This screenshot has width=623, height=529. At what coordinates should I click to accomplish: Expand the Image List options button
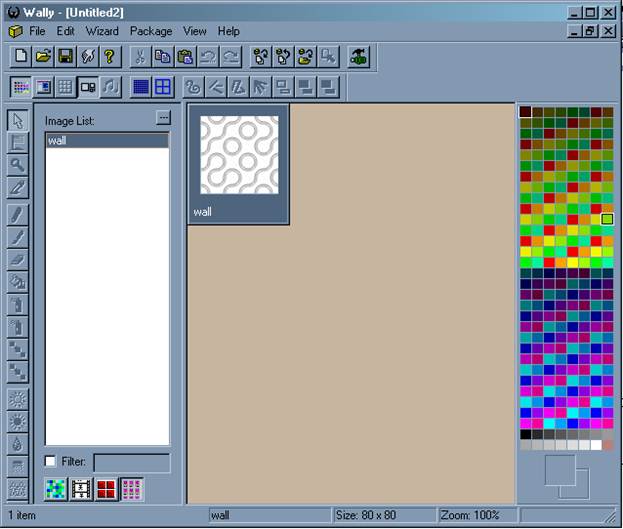[x=163, y=119]
